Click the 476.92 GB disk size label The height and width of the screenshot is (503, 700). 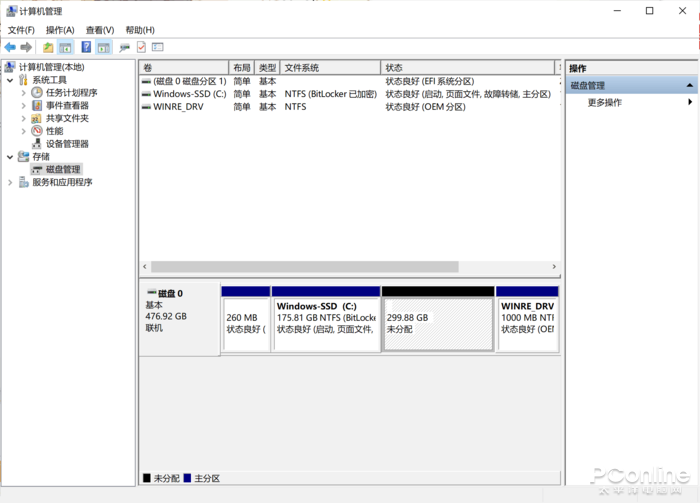coord(166,316)
